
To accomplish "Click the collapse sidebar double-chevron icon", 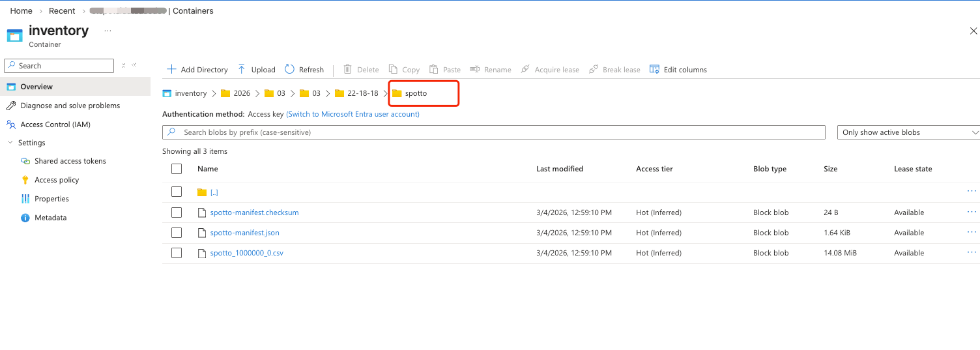I will point(134,65).
